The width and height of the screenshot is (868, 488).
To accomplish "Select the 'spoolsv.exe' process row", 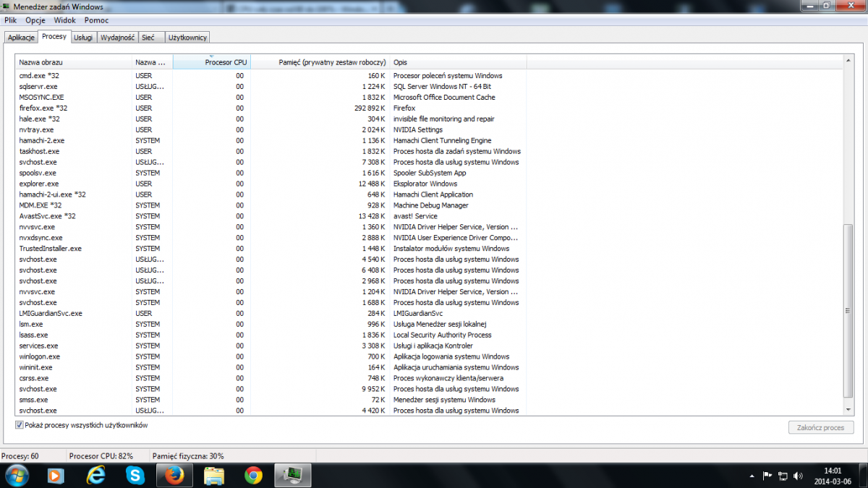I will [x=271, y=173].
